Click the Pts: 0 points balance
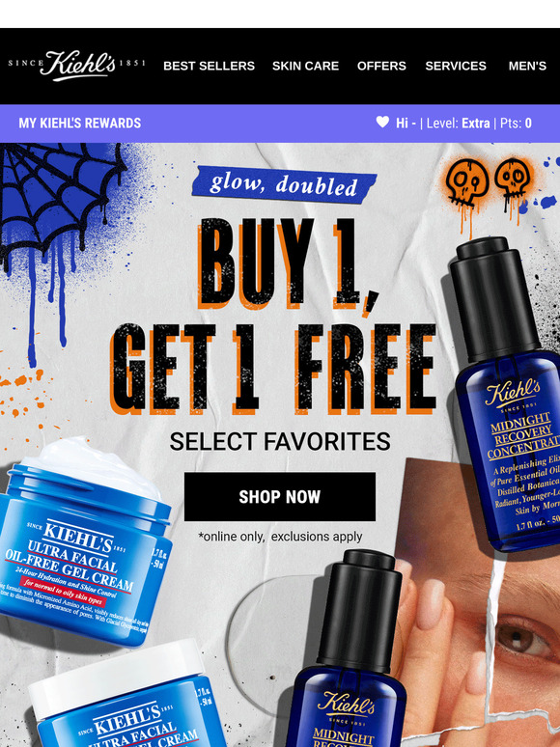The image size is (560, 747). [x=516, y=124]
